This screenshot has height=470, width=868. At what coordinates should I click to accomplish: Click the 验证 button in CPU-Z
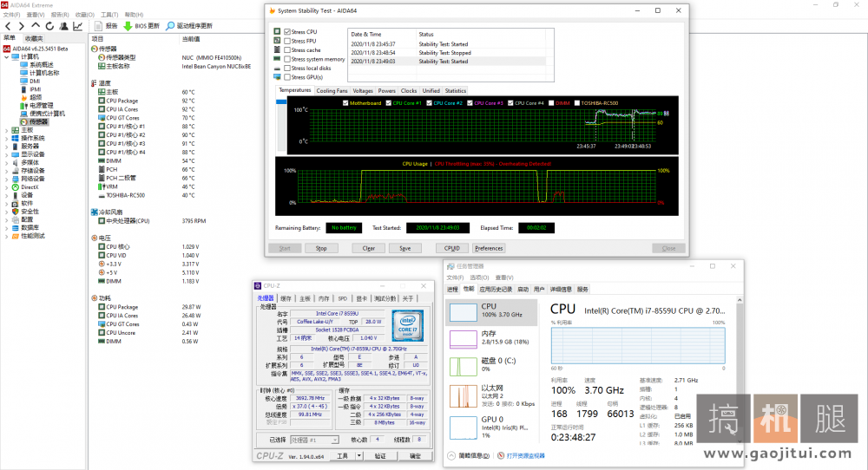tap(380, 456)
